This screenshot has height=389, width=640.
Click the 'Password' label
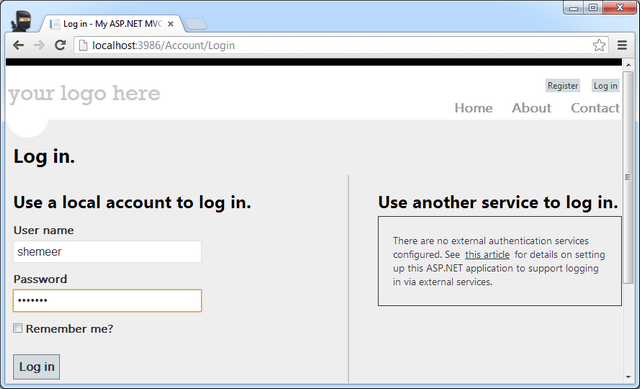40,279
